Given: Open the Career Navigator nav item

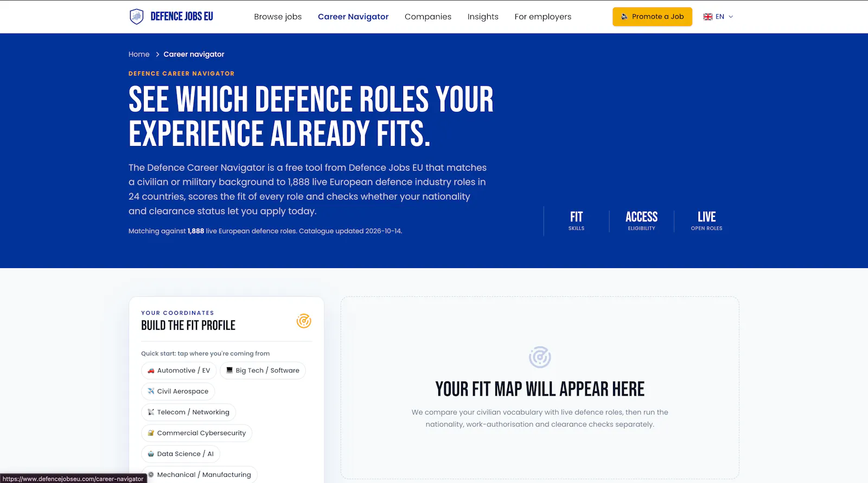Looking at the screenshot, I should pos(353,17).
